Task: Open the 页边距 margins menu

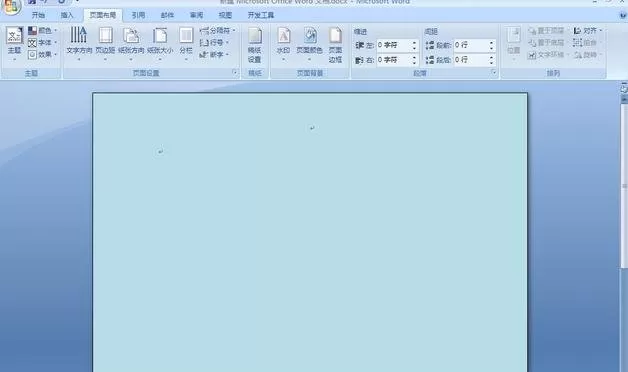Action: 105,44
